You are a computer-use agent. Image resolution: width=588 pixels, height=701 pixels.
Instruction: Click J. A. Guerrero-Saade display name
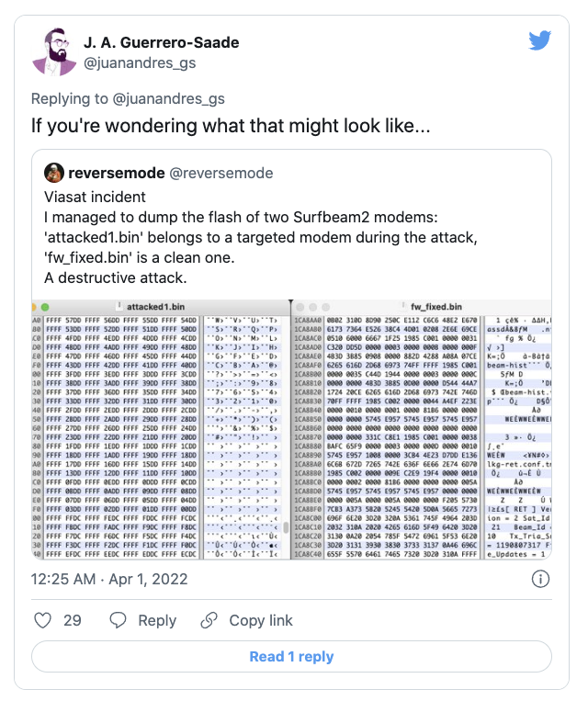[x=162, y=42]
